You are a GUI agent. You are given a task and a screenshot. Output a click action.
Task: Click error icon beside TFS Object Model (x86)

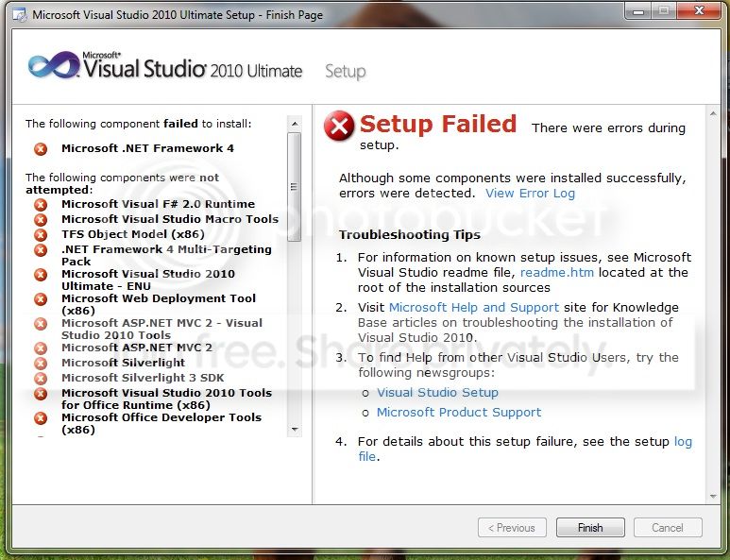tap(41, 234)
